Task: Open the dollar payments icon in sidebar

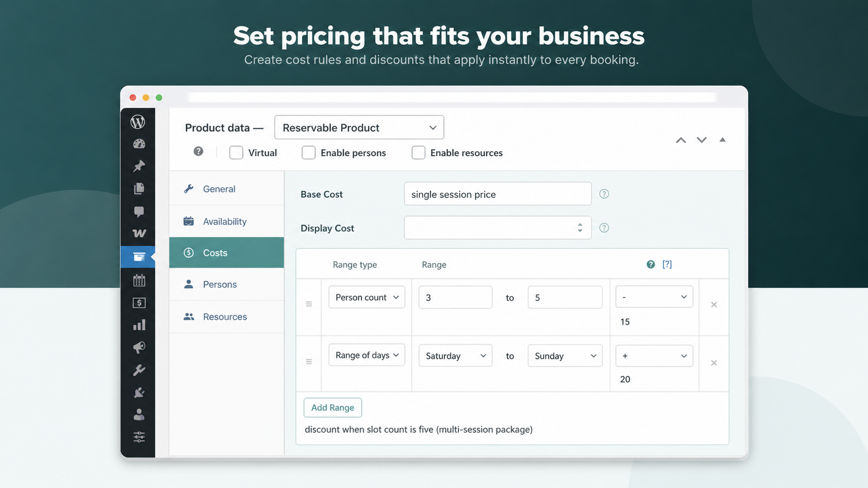Action: tap(139, 303)
